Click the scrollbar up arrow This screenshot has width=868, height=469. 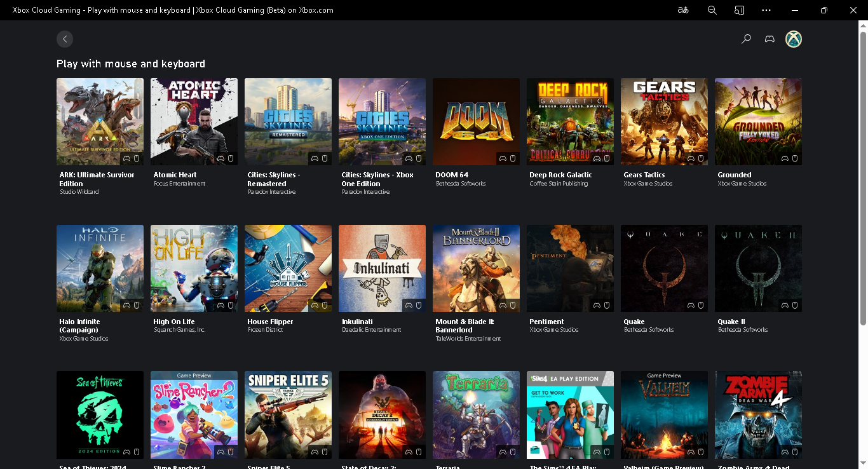[x=863, y=27]
